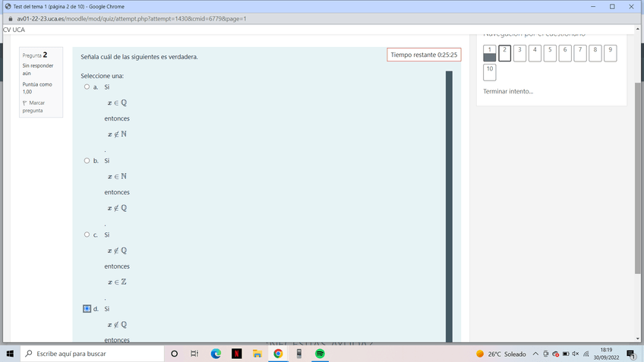Flag question with Marcar pregunta
Viewport: 644px width, 362px height.
click(36, 106)
